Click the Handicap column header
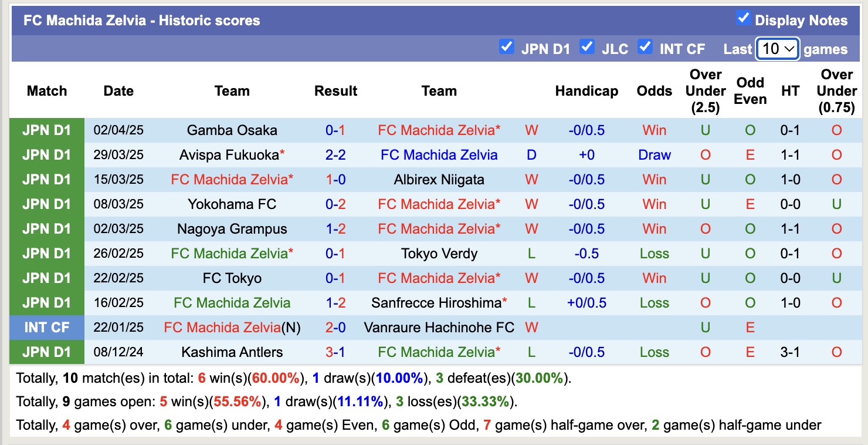The width and height of the screenshot is (868, 445). 586,91
